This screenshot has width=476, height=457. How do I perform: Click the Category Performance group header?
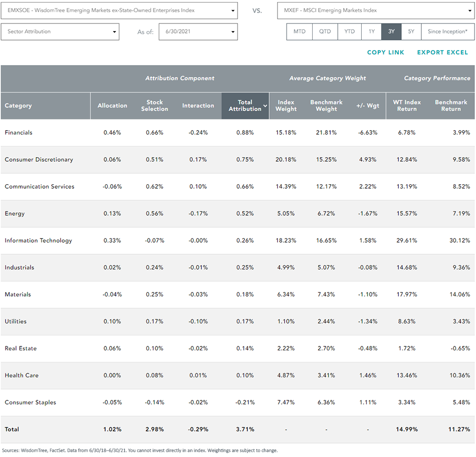[437, 79]
